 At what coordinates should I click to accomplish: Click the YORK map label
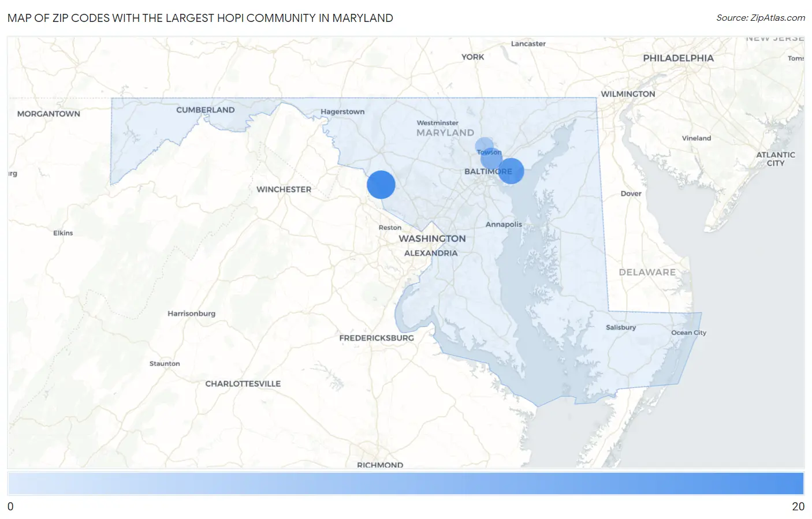click(472, 57)
